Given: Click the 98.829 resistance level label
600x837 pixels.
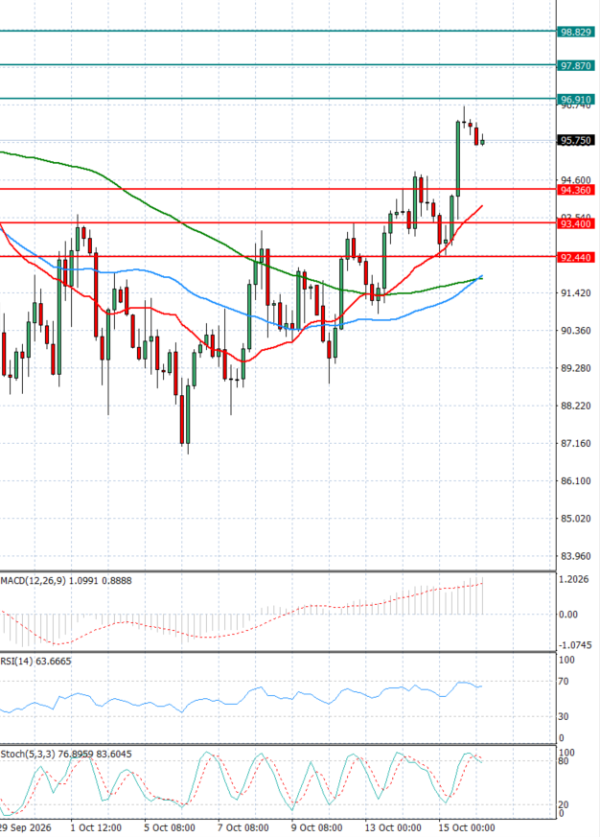Looking at the screenshot, I should pos(575,32).
